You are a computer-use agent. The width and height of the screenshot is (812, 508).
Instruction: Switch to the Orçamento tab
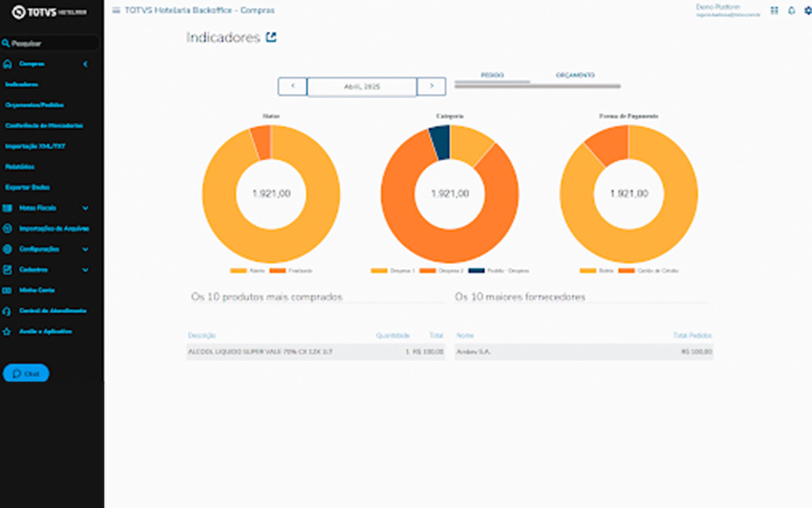575,75
